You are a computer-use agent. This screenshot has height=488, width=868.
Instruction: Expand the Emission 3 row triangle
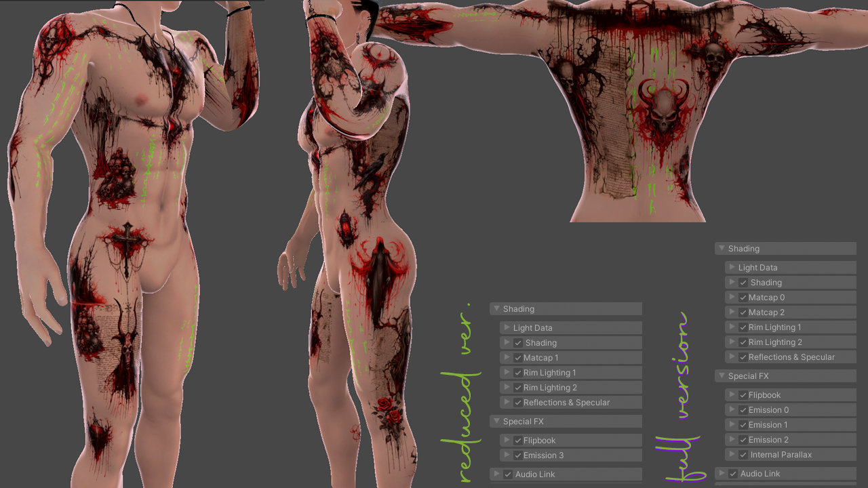pos(507,455)
